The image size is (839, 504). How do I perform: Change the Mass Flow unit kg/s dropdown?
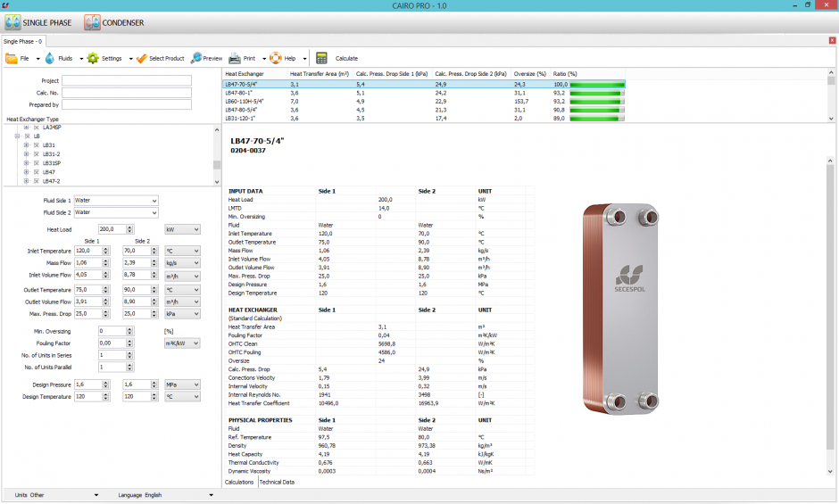click(182, 263)
